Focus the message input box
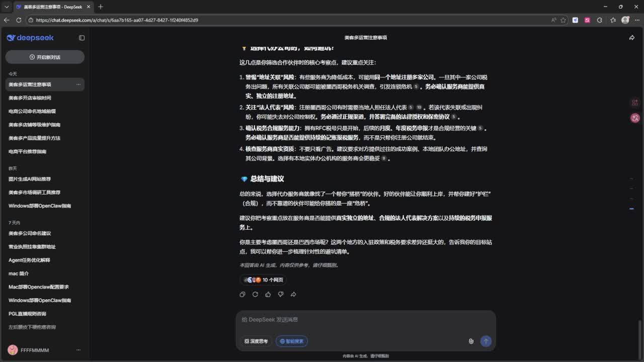This screenshot has width=644, height=362. (x=366, y=320)
